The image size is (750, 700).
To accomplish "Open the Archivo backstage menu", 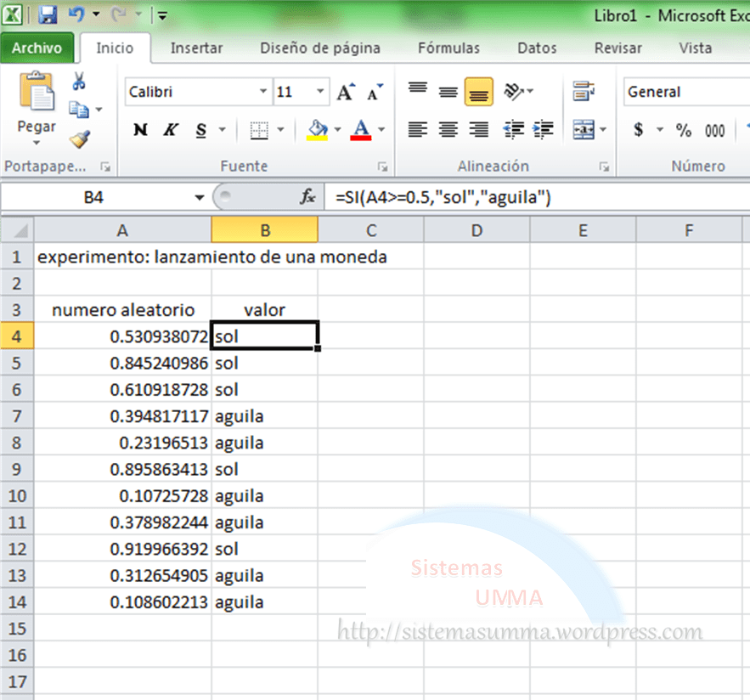I will (x=37, y=48).
